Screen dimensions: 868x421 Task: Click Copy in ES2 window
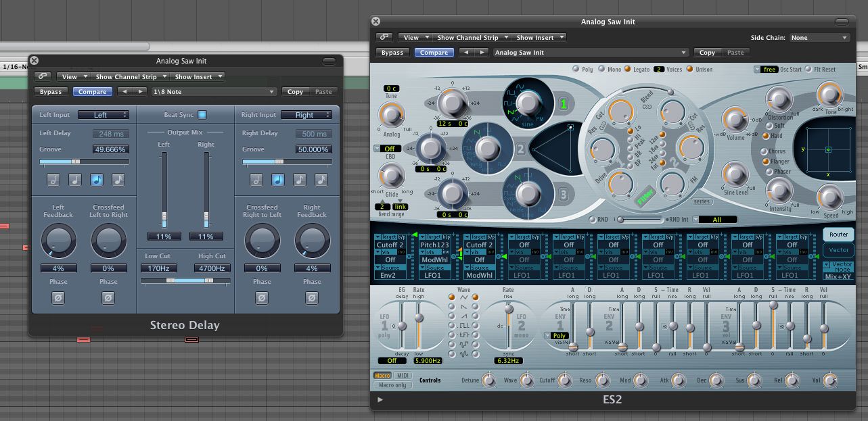tap(708, 53)
